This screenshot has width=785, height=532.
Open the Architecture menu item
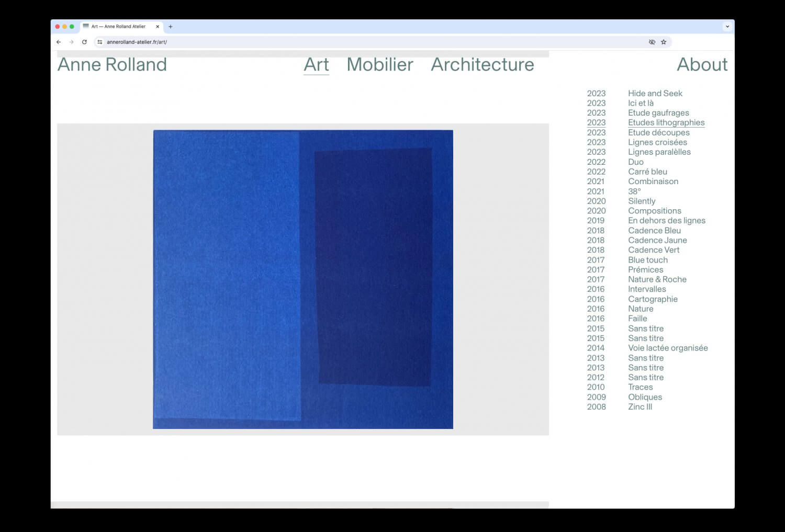483,65
